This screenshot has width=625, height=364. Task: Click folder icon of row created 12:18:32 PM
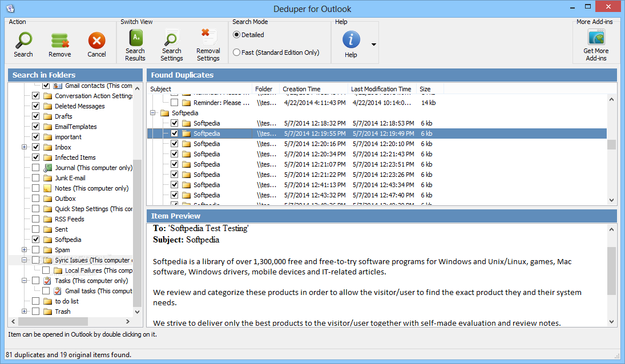click(186, 123)
